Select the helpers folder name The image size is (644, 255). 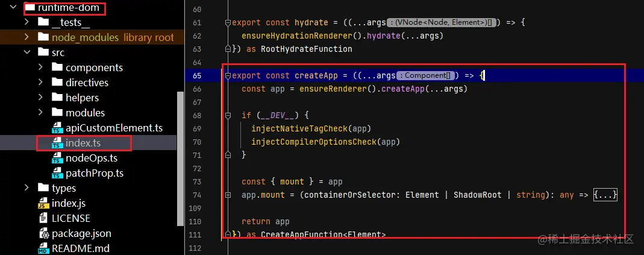coord(82,98)
